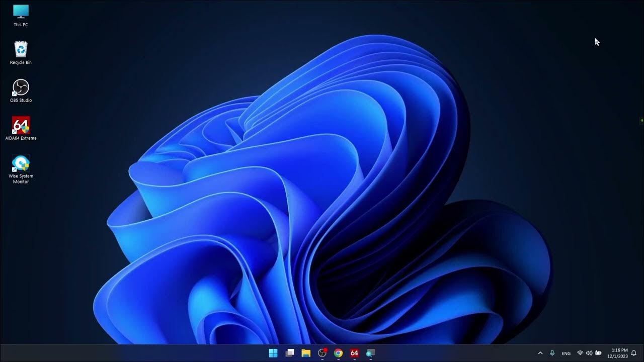Mute the microphone via the tray icon
The image size is (644, 362).
552,353
